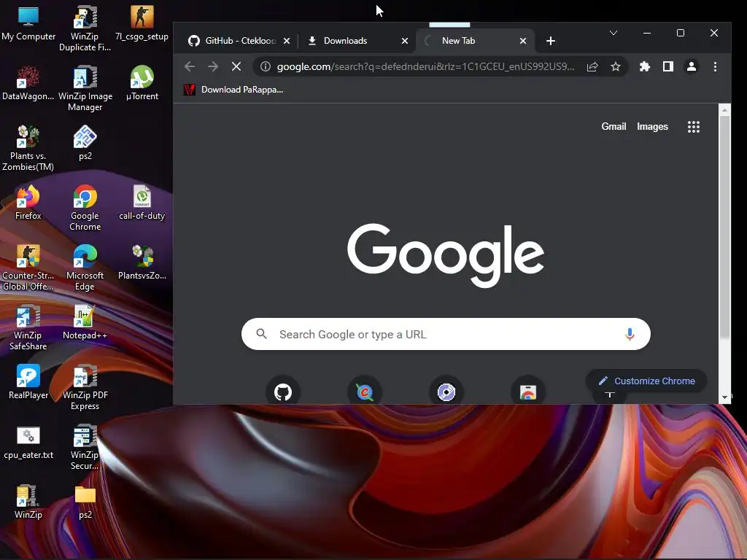Screen dimensions: 747x560
Task: View site information icon in address bar
Action: point(266,66)
